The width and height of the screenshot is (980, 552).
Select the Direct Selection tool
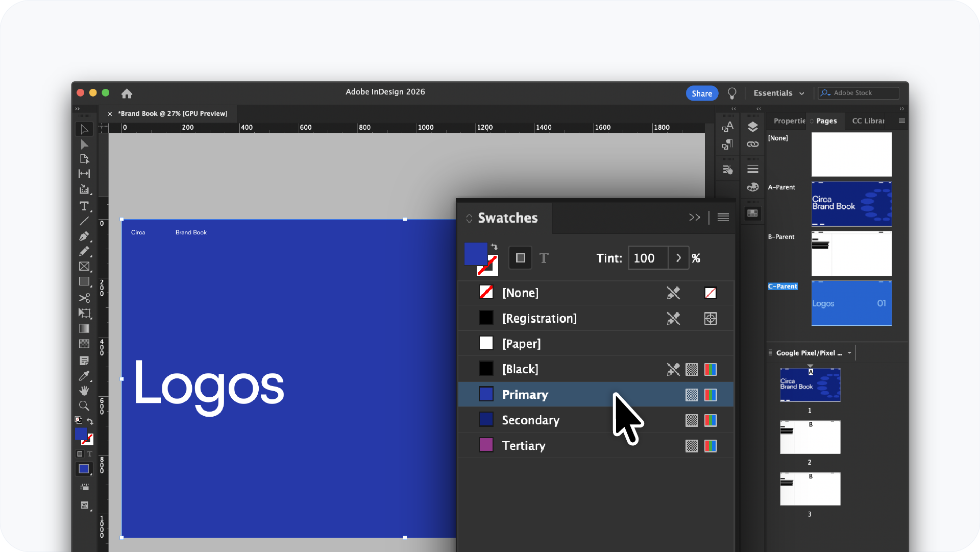point(84,145)
